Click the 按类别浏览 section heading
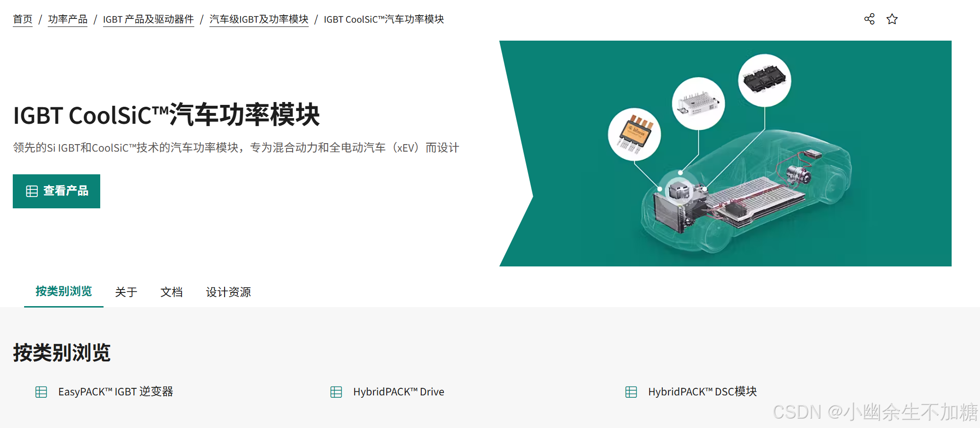 pyautogui.click(x=61, y=353)
